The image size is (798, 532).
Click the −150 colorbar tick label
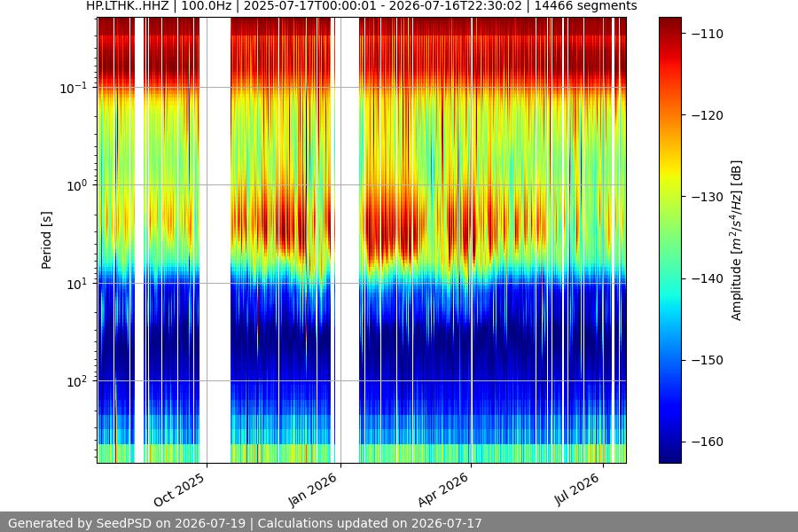708,360
